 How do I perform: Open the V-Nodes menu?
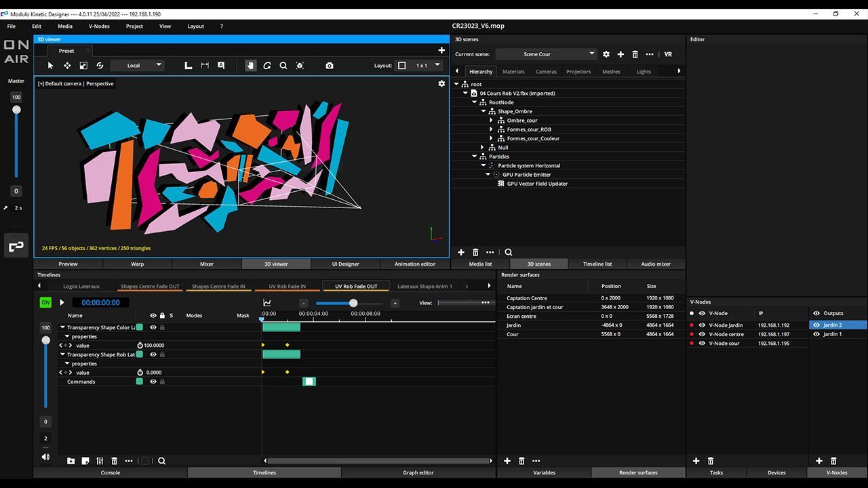(98, 26)
